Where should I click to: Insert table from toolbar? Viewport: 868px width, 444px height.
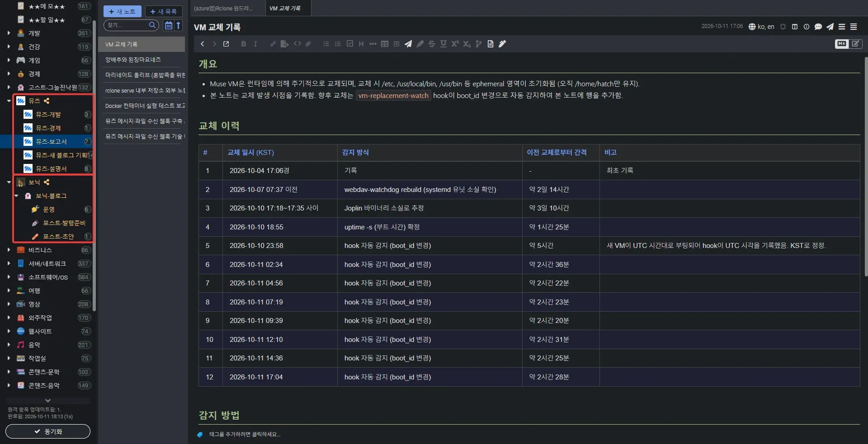coord(385,44)
